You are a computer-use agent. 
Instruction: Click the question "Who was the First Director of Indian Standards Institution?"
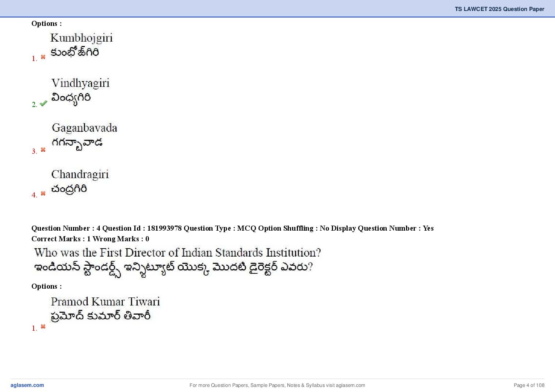tap(177, 253)
